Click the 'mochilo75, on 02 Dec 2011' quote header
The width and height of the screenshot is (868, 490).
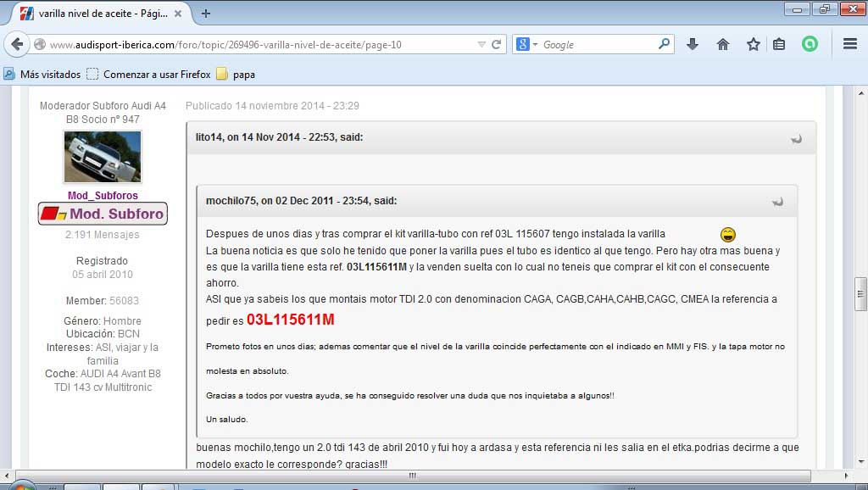tap(302, 201)
